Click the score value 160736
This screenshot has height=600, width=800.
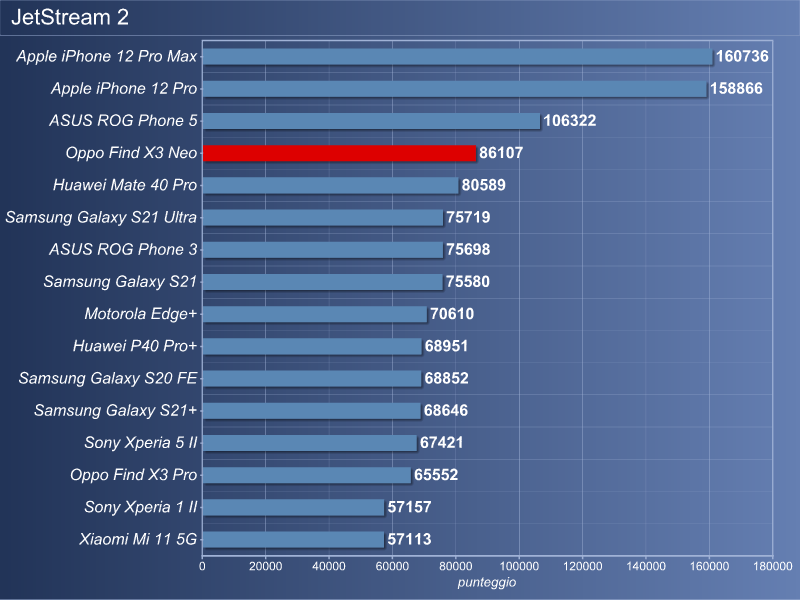(742, 56)
